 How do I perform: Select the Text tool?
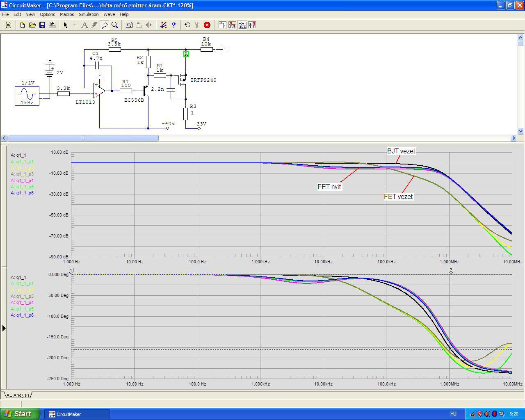[x=84, y=25]
